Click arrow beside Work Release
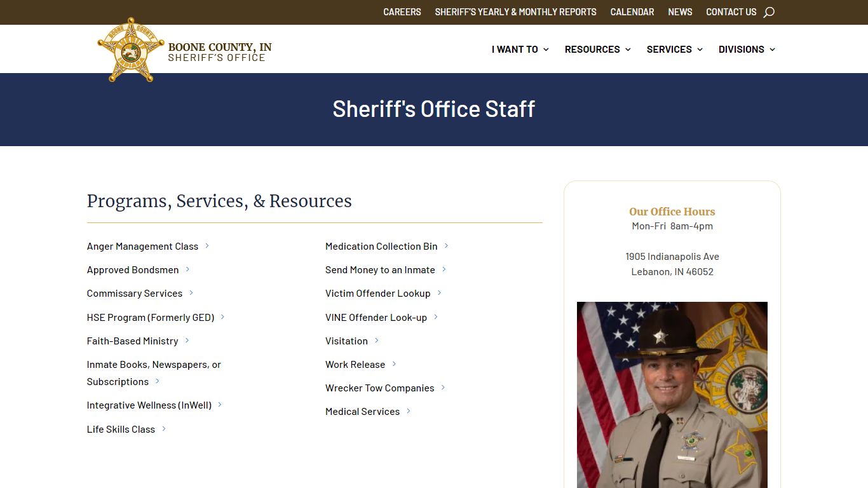Viewport: 868px width, 488px height. pos(394,364)
